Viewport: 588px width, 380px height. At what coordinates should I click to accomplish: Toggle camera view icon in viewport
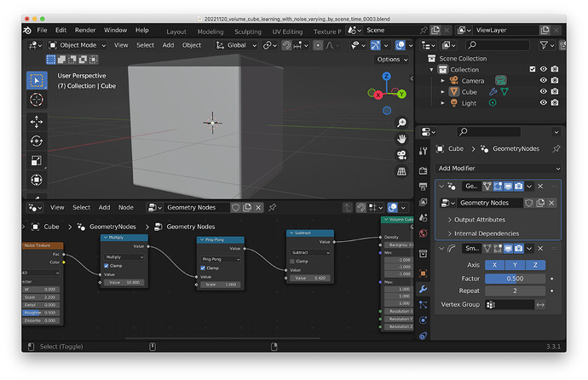click(401, 155)
